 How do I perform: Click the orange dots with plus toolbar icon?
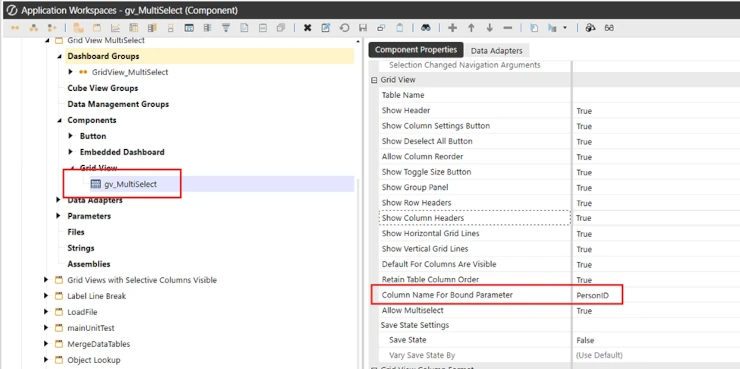click(53, 28)
